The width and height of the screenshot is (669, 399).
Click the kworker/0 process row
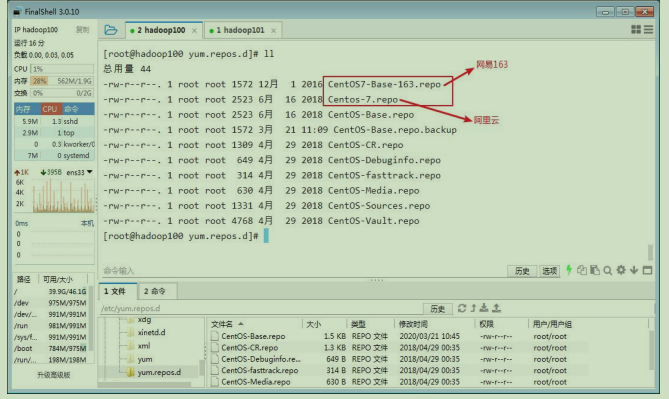coord(54,144)
